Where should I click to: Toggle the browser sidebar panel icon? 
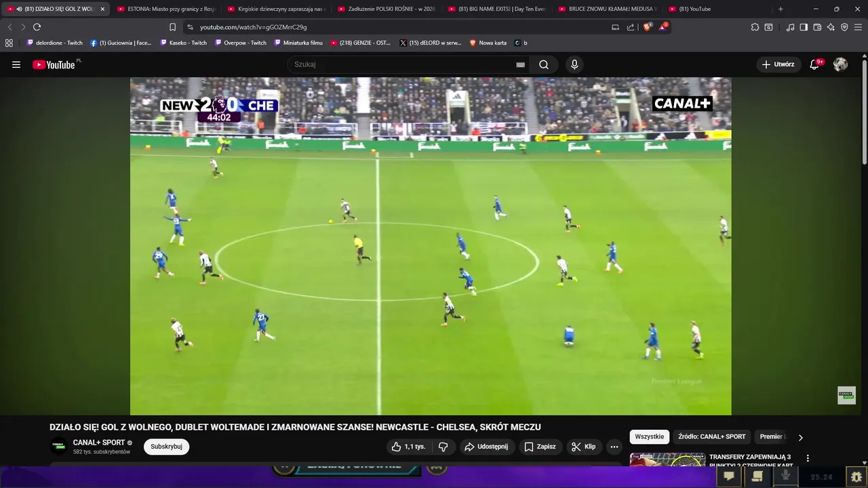(804, 27)
